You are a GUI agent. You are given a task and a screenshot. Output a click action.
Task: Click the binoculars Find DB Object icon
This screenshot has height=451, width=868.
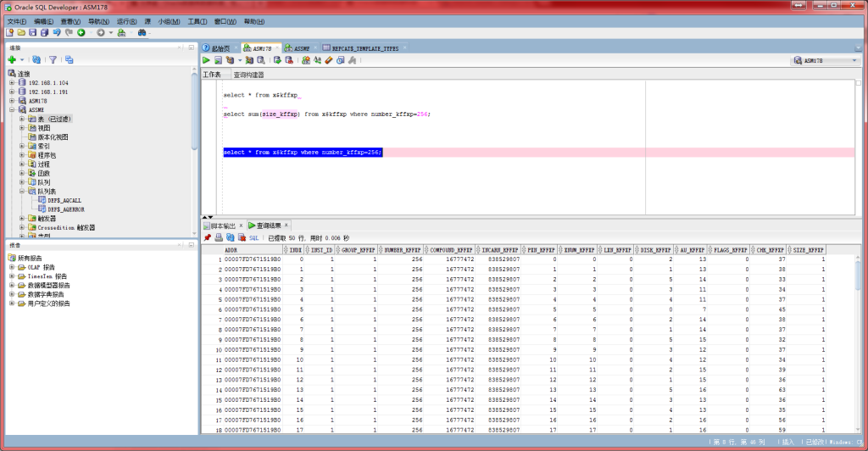[x=142, y=33]
